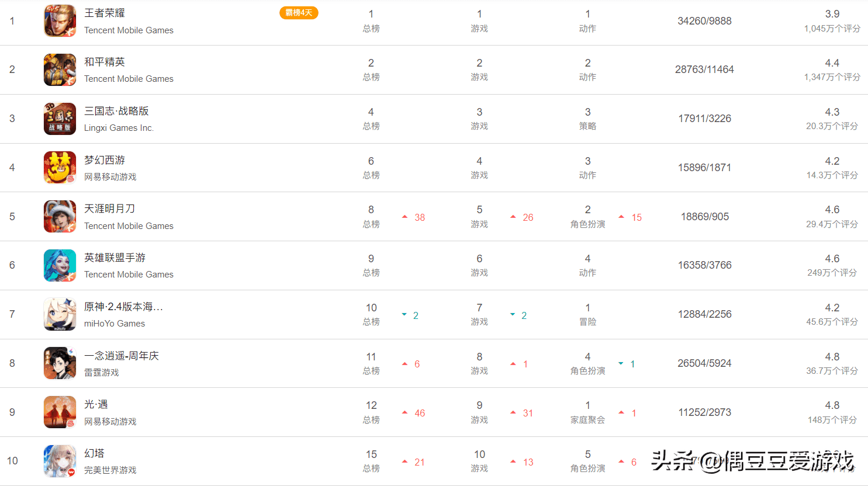Open the 英雄联盟手游 app icon

click(60, 265)
